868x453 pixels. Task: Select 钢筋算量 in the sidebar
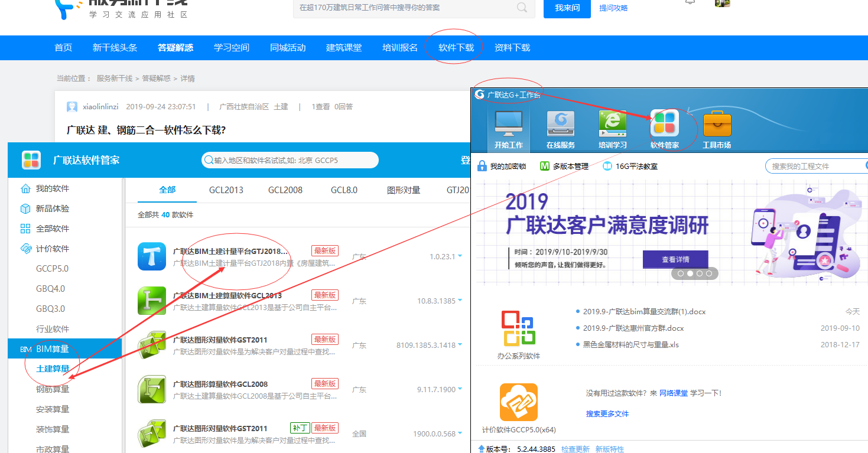(x=53, y=389)
